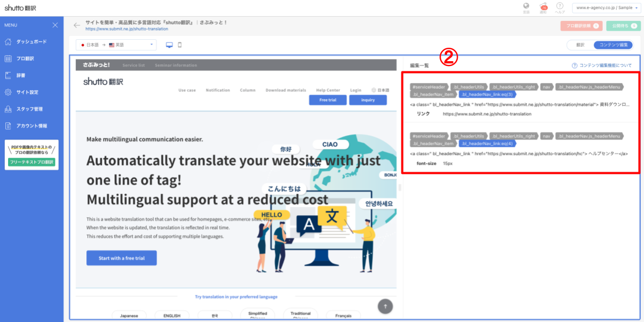The height and width of the screenshot is (322, 644).
Task: Click Start with a free trial button
Action: (x=122, y=258)
